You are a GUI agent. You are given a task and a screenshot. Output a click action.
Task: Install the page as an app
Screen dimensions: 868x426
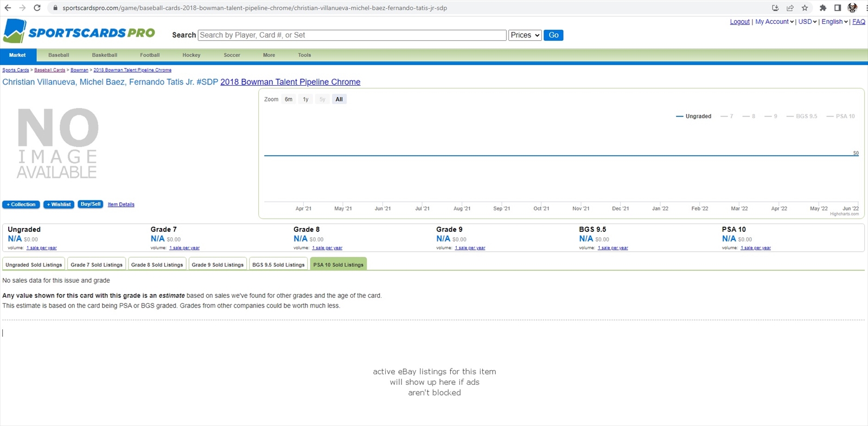(775, 8)
